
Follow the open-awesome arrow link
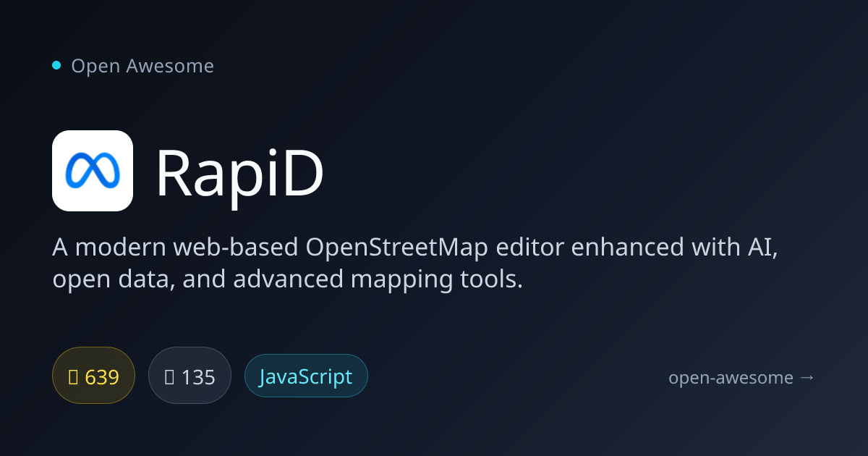click(x=741, y=377)
